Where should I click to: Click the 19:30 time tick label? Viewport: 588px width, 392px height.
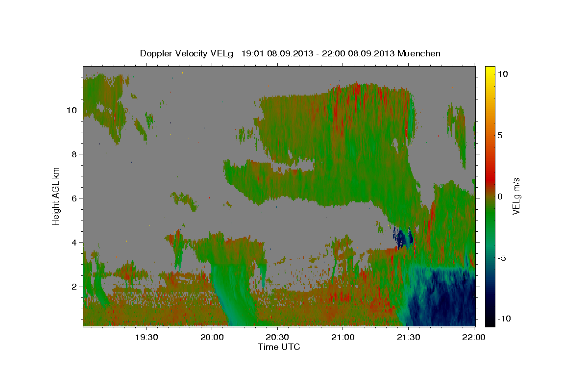tap(147, 337)
